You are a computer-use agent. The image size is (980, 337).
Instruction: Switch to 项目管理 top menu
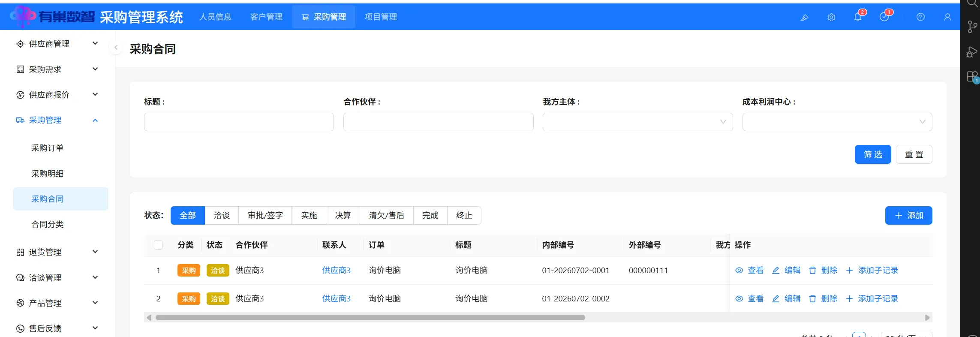pos(381,17)
